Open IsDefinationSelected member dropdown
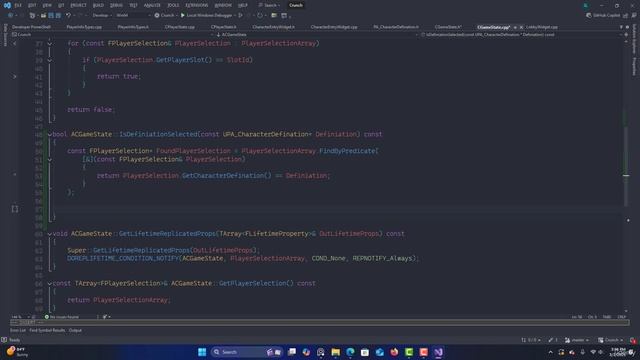 pos(521,35)
